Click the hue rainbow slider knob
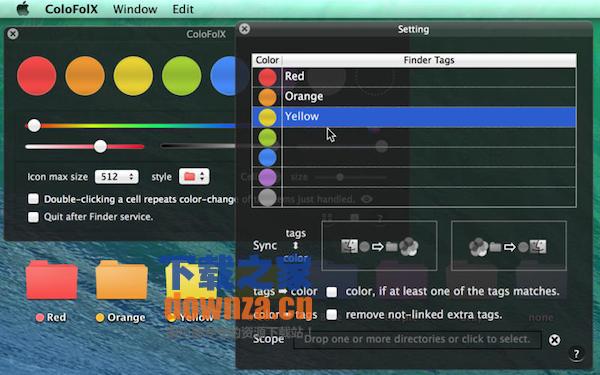This screenshot has width=600, height=375. (x=34, y=125)
